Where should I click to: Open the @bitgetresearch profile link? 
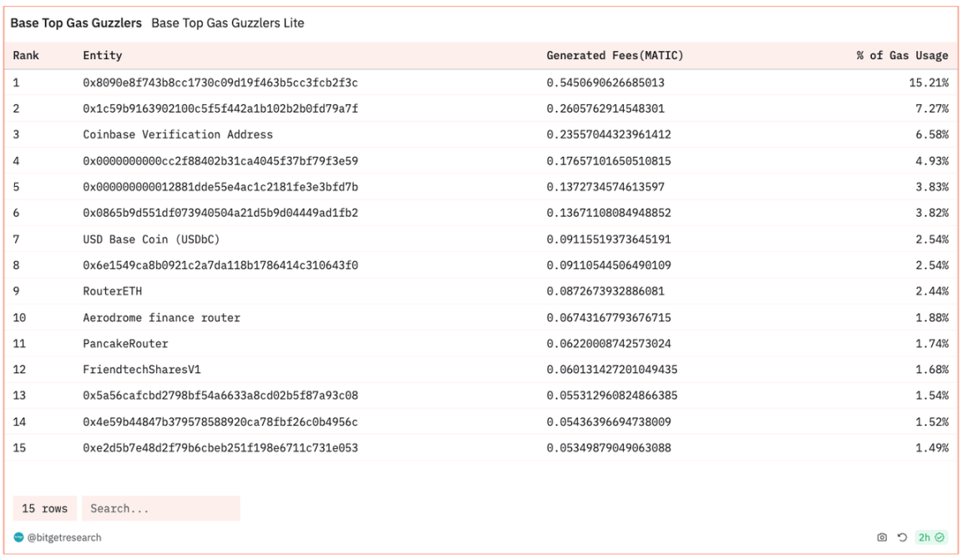pyautogui.click(x=64, y=537)
